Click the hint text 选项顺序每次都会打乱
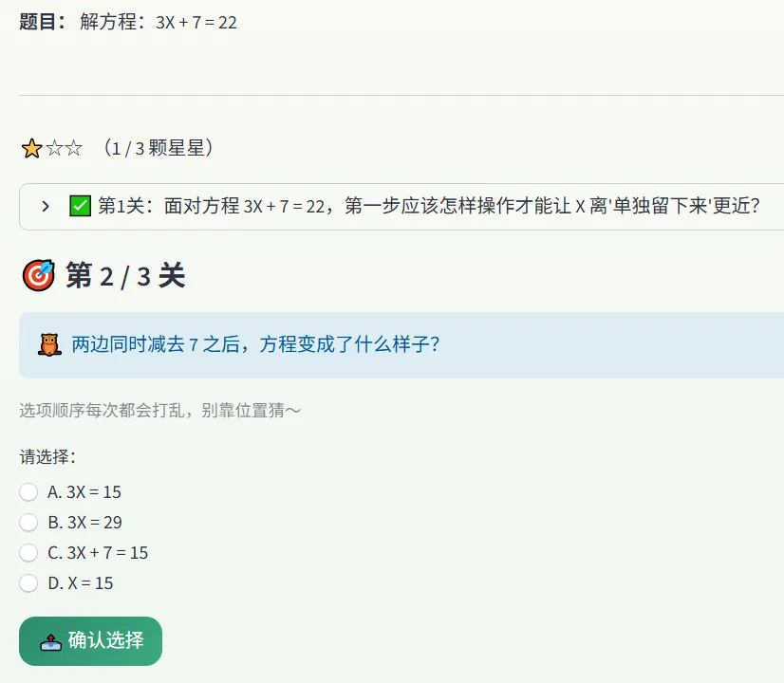 pyautogui.click(x=160, y=410)
